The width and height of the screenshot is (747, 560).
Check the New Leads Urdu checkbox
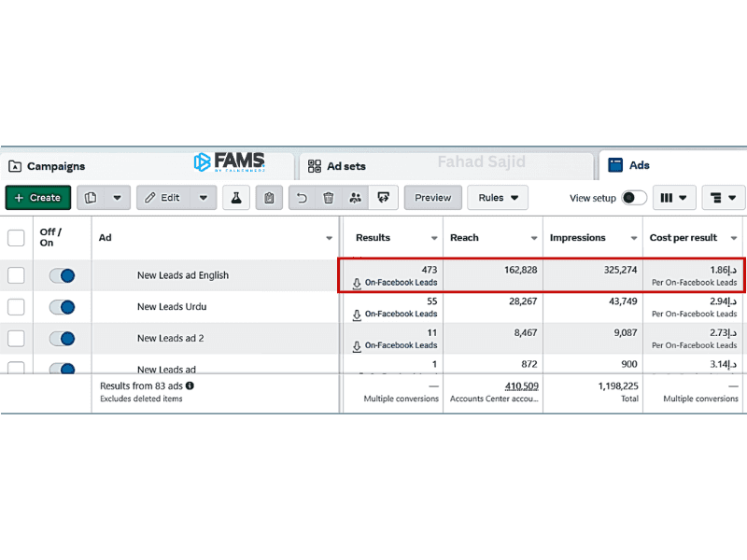16,307
